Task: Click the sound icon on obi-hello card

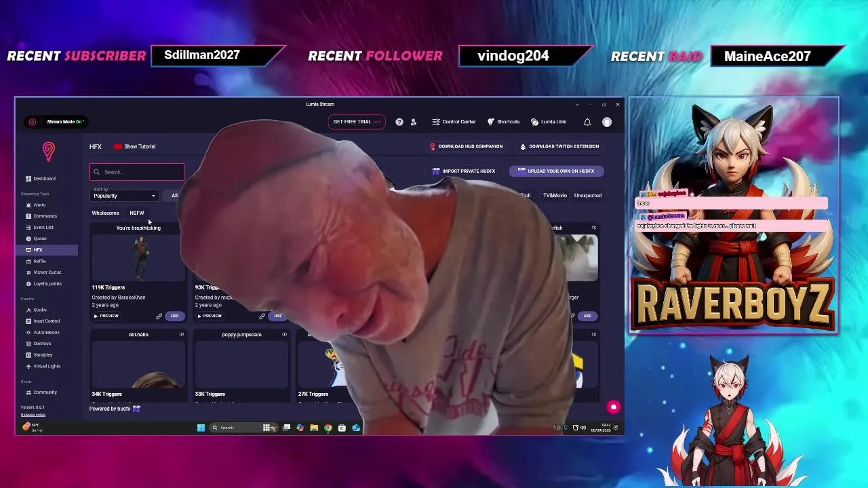Action: click(181, 335)
